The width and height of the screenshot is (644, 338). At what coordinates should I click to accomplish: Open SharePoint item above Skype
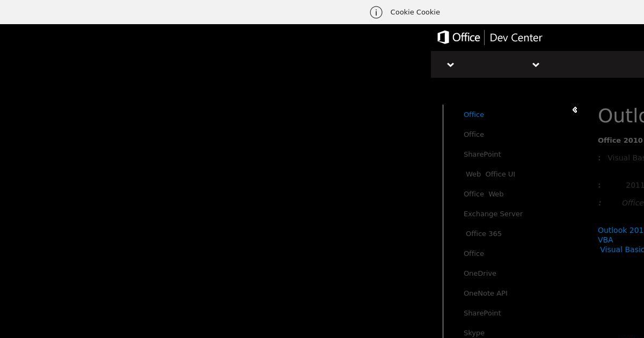point(482,313)
